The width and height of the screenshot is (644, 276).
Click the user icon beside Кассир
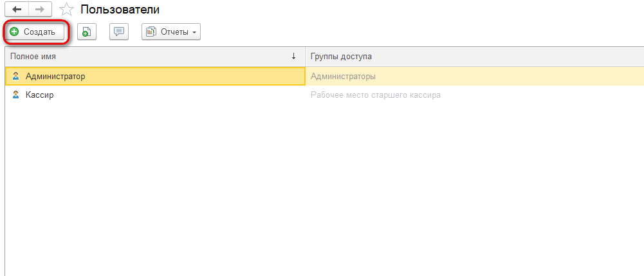click(x=15, y=95)
